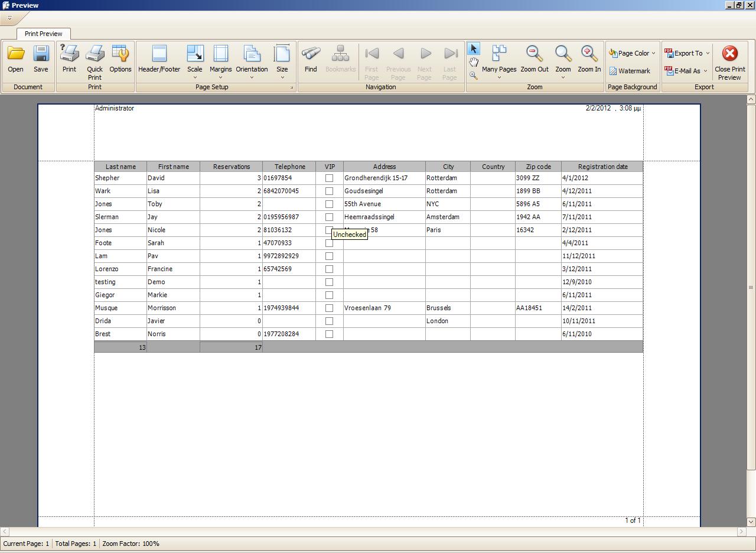Open the Scale tool
This screenshot has height=553, width=756.
pyautogui.click(x=195, y=53)
